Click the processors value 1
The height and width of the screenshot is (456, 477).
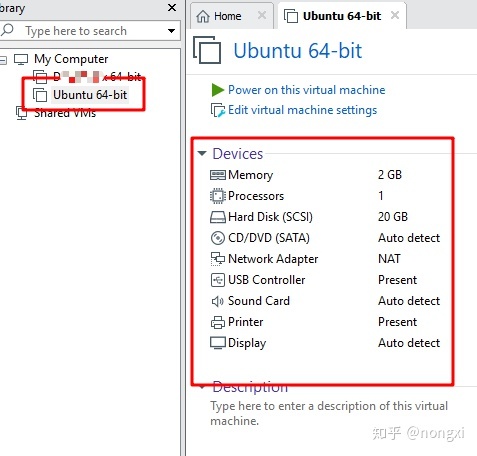click(x=381, y=196)
